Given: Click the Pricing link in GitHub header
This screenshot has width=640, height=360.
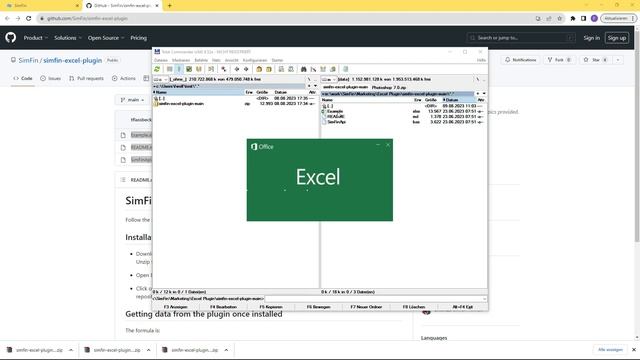Looking at the screenshot, I should (x=138, y=38).
